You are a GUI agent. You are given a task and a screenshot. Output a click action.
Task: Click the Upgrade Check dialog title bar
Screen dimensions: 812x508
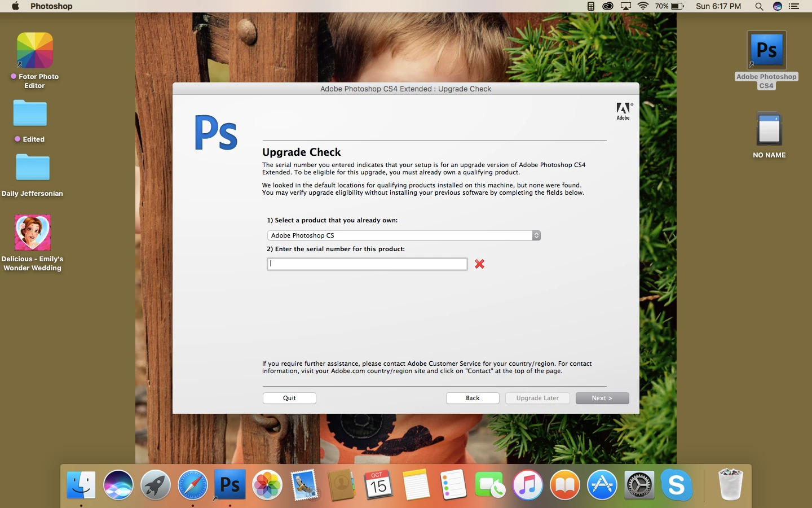pos(406,89)
